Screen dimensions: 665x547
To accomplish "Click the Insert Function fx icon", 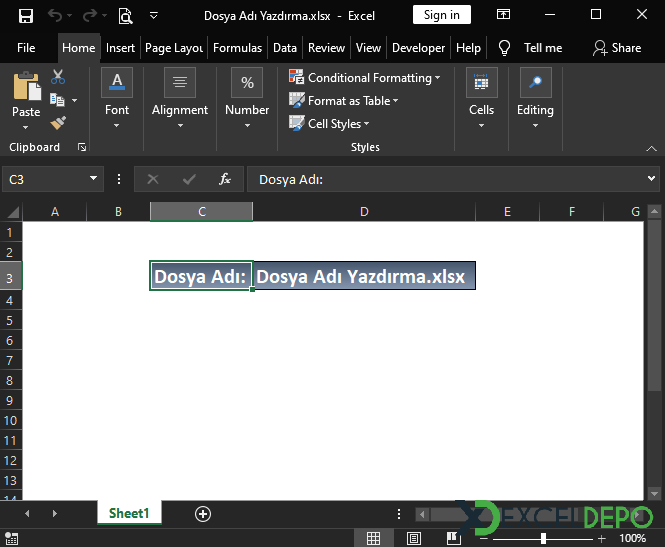I will click(x=225, y=179).
